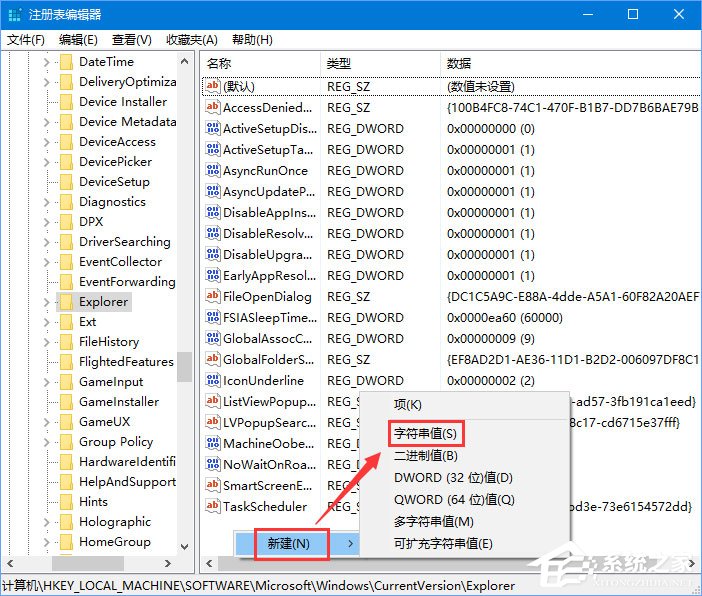Expand the DeliveryOptimiza key
702x596 pixels.
(47, 82)
